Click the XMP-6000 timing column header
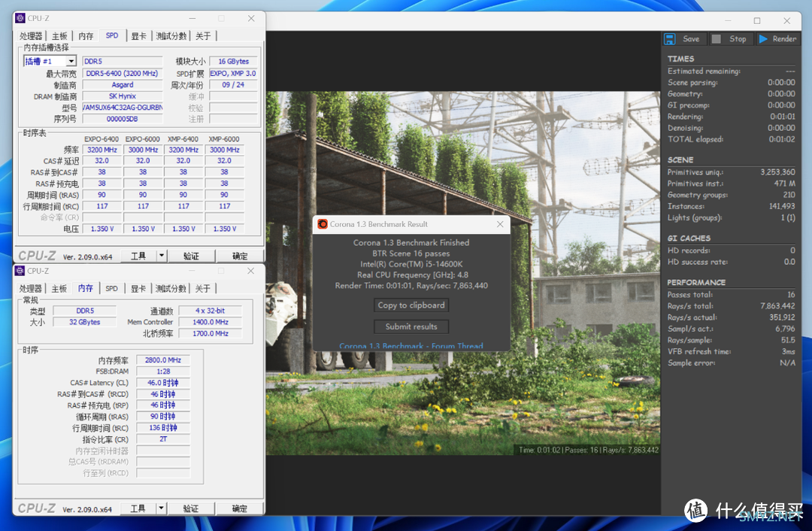 (224, 139)
